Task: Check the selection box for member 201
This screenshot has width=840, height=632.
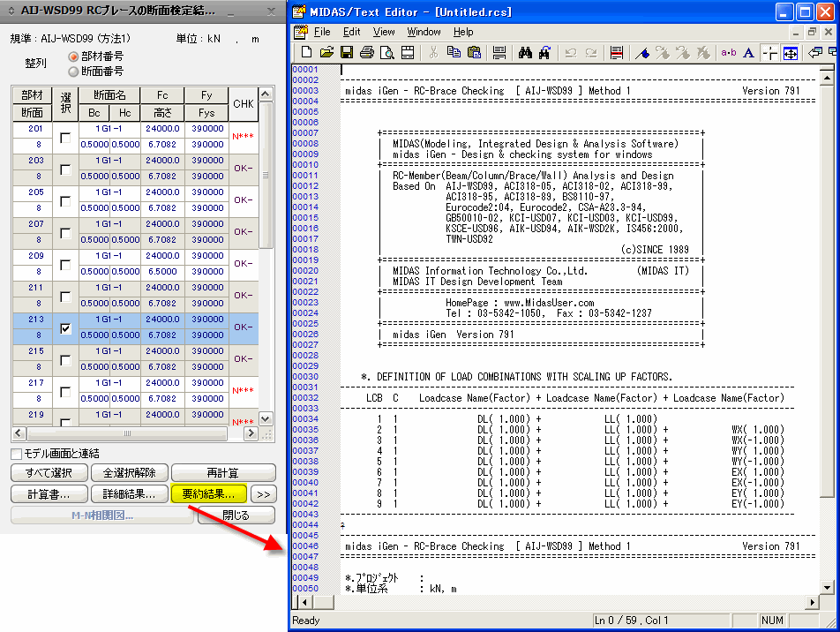Action: tap(65, 138)
